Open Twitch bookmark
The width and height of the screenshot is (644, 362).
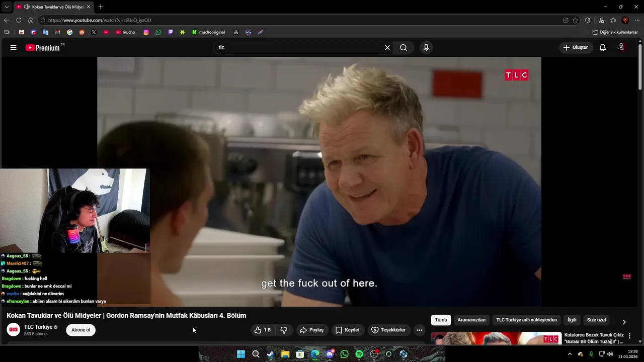[x=171, y=32]
